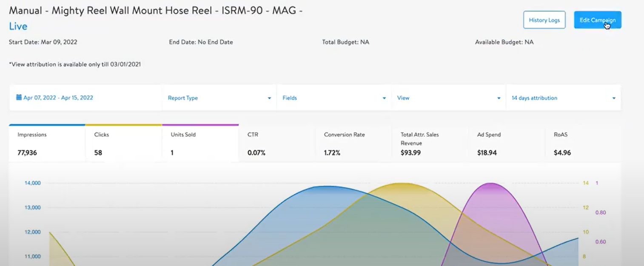Click the Edit Campaign button
Screen dimensions: 644x266
(x=597, y=20)
